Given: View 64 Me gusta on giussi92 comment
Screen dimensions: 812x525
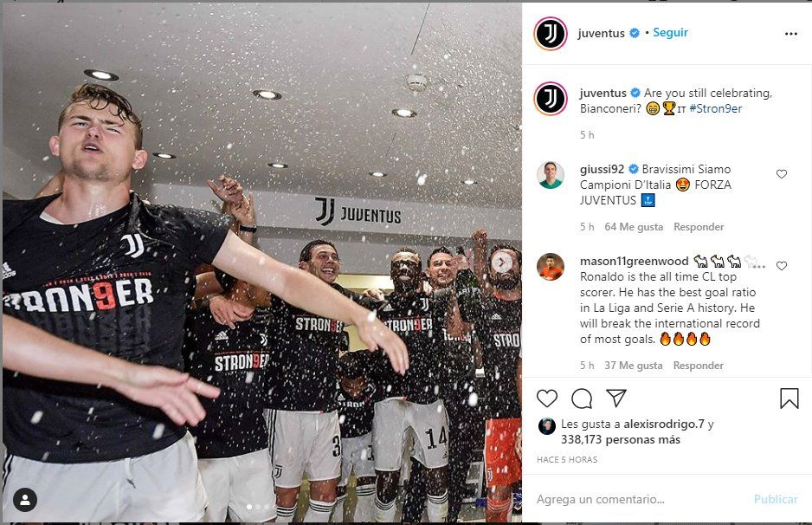Looking at the screenshot, I should pos(634,226).
